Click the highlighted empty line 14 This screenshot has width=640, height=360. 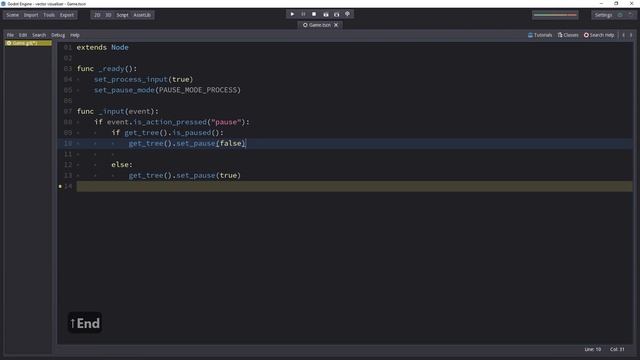pyautogui.click(x=354, y=186)
